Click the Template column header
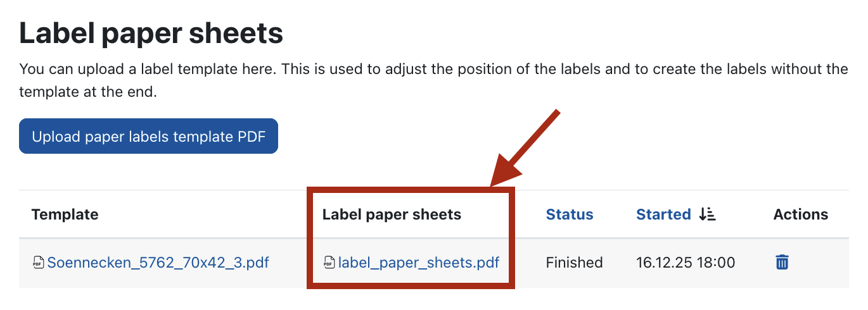Screen dimensions: 868x310 pyautogui.click(x=65, y=214)
